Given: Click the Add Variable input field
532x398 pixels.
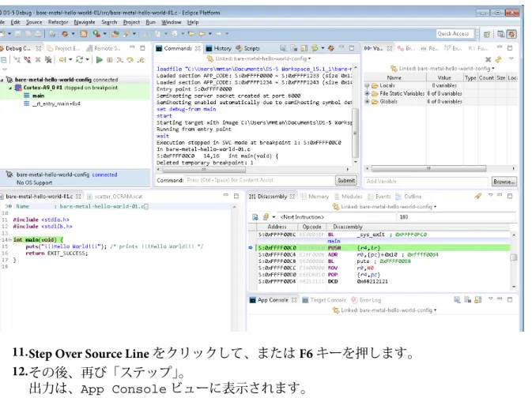Looking at the screenshot, I should (x=426, y=182).
